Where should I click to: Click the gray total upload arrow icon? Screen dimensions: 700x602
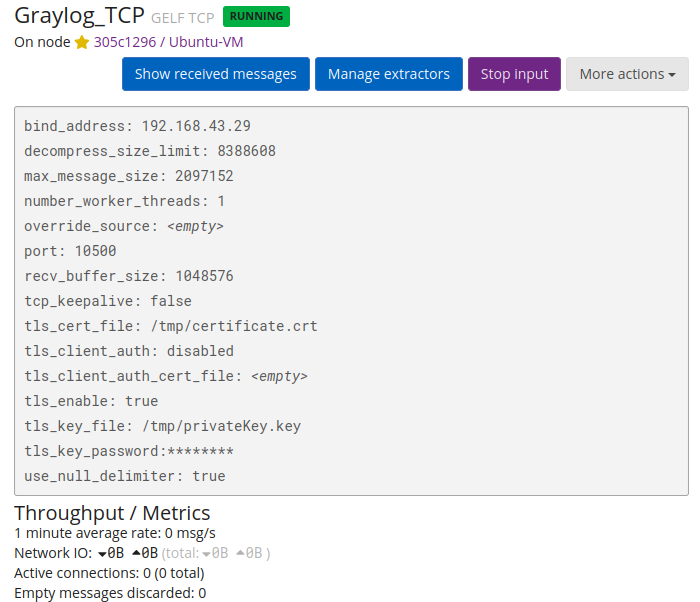click(x=240, y=553)
